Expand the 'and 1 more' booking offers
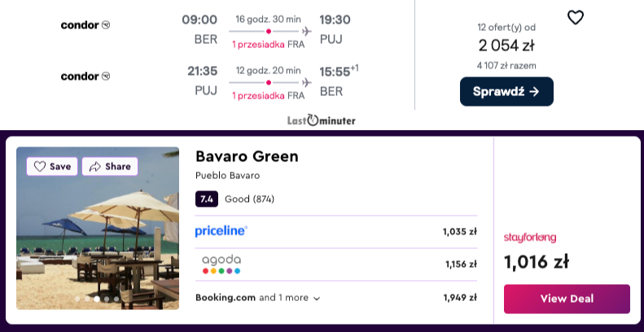The width and height of the screenshot is (644, 332). pyautogui.click(x=289, y=298)
